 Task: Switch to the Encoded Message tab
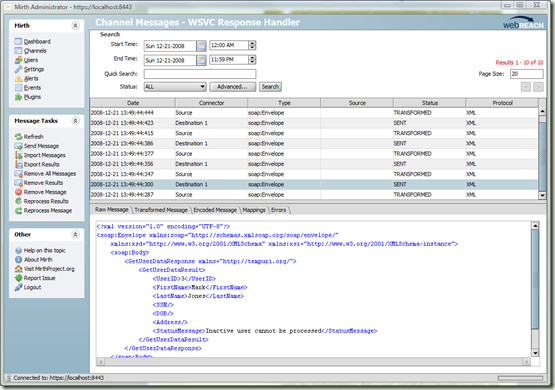(x=215, y=210)
